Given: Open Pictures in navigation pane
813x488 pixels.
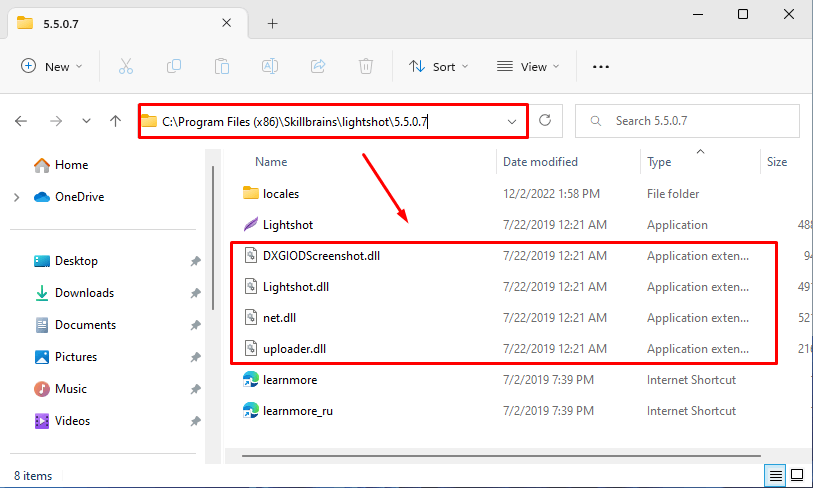Looking at the screenshot, I should tap(66, 357).
